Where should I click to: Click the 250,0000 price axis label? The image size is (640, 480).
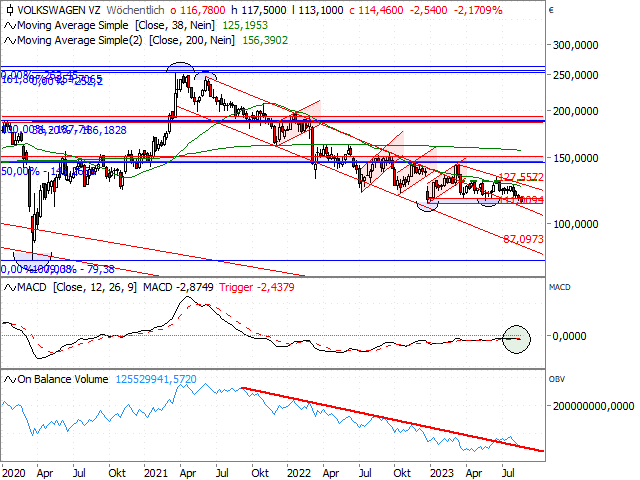tap(576, 75)
